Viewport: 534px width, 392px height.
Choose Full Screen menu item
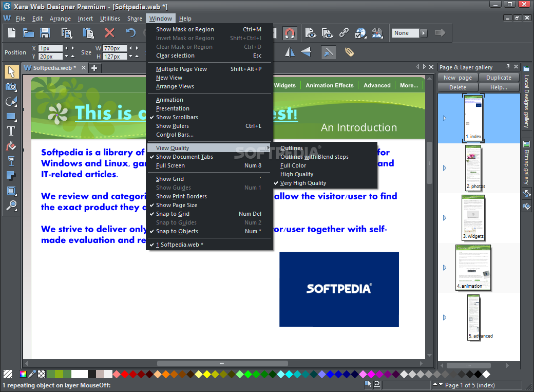pos(210,165)
